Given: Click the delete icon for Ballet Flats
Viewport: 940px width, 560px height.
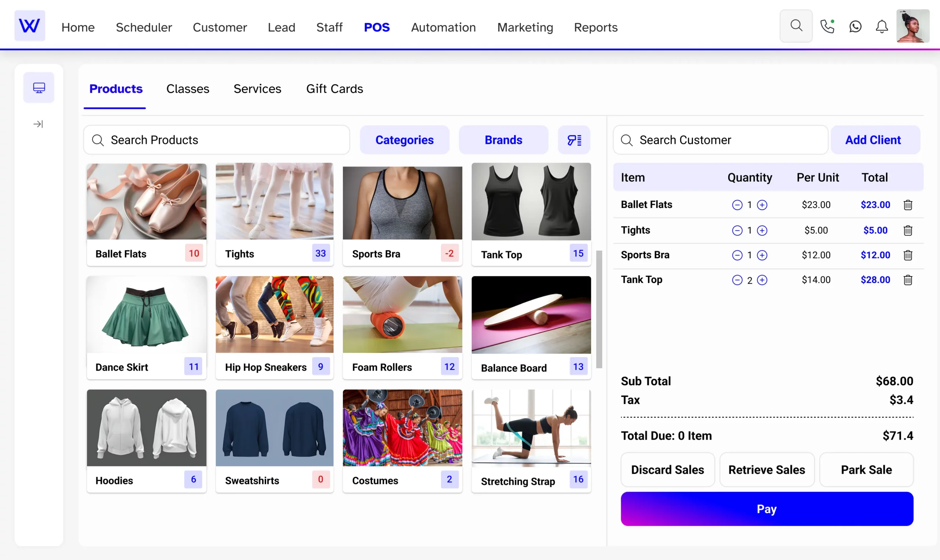Looking at the screenshot, I should click(907, 205).
